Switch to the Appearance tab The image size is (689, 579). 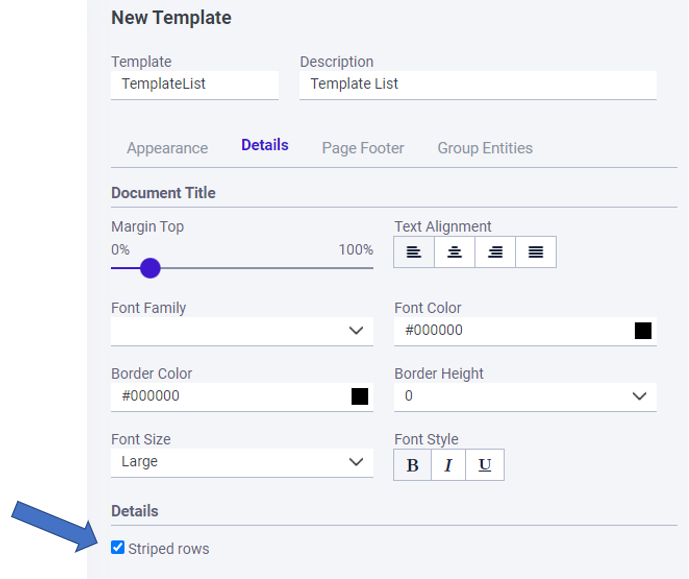coord(167,148)
